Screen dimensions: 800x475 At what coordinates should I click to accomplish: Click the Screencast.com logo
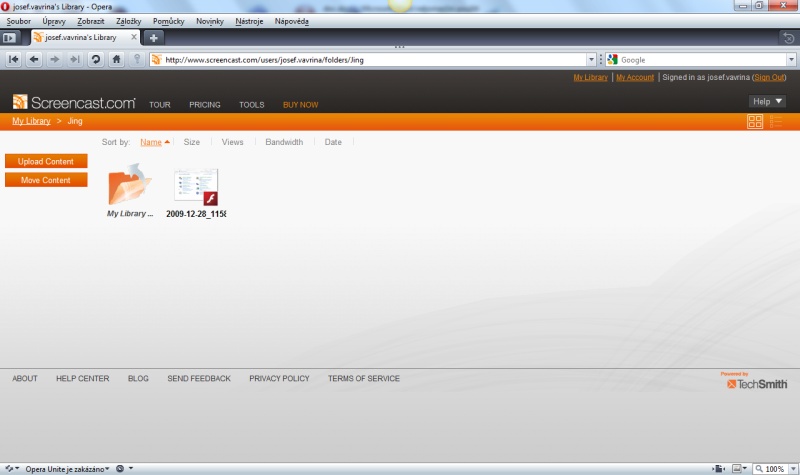(x=74, y=102)
